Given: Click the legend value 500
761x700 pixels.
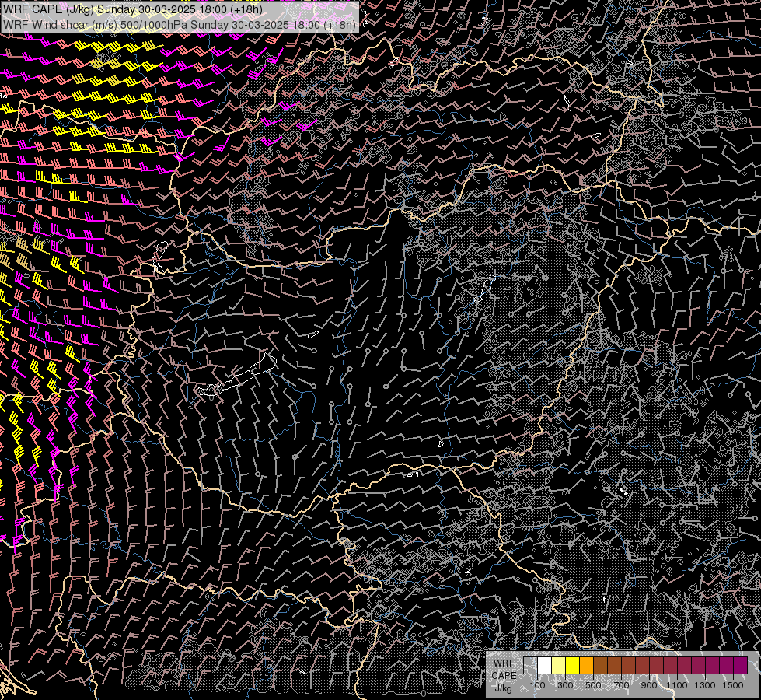Looking at the screenshot, I should [x=593, y=685].
